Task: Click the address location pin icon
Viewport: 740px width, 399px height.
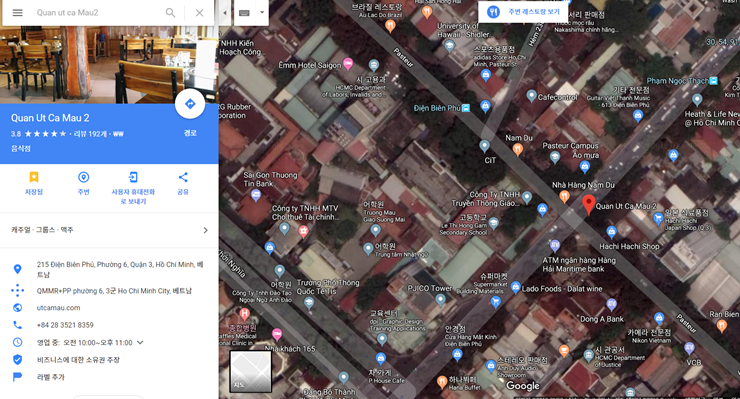Action: tap(17, 269)
